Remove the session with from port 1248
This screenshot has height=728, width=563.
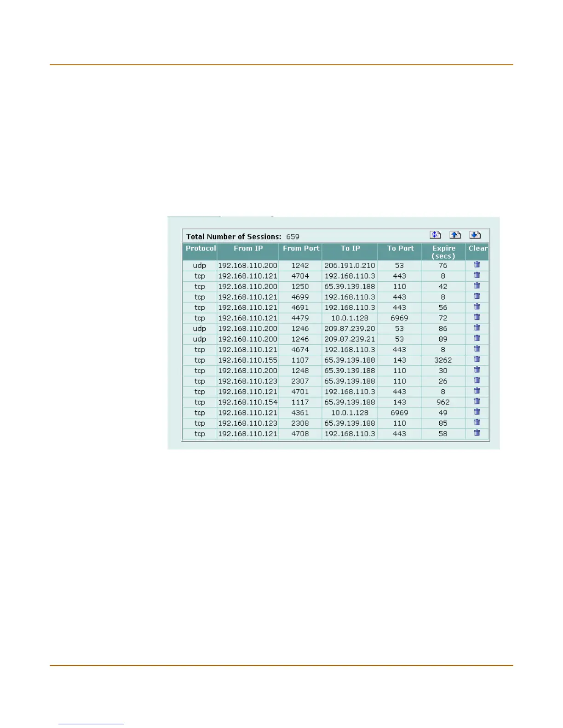pos(477,370)
